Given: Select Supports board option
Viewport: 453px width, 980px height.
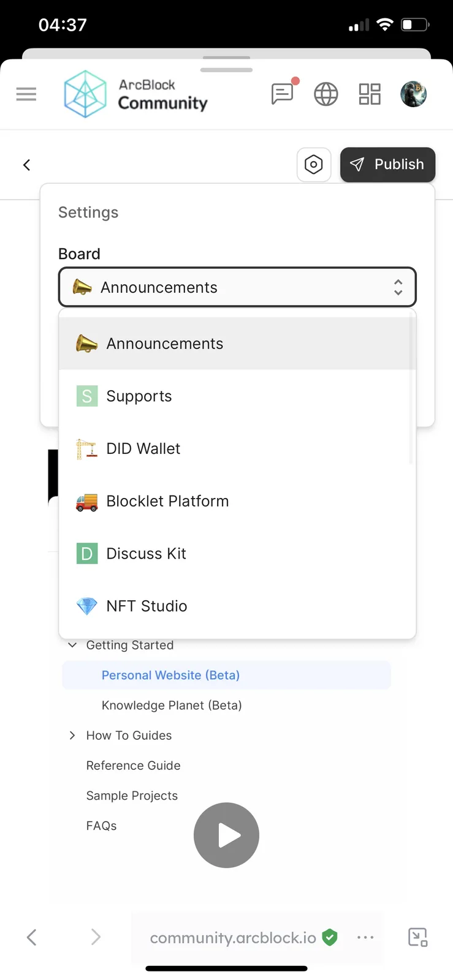Looking at the screenshot, I should pyautogui.click(x=237, y=396).
